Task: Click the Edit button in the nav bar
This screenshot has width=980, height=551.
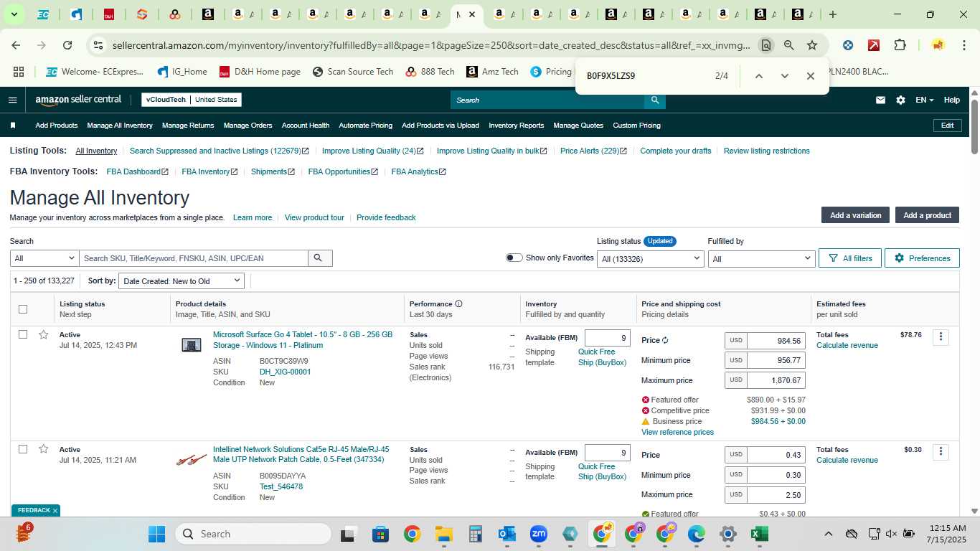Action: [947, 126]
